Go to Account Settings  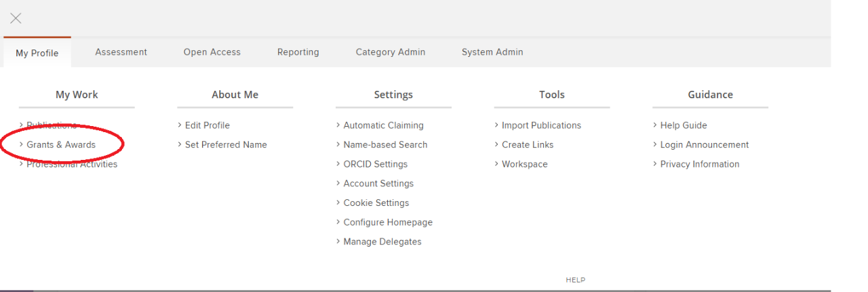378,184
